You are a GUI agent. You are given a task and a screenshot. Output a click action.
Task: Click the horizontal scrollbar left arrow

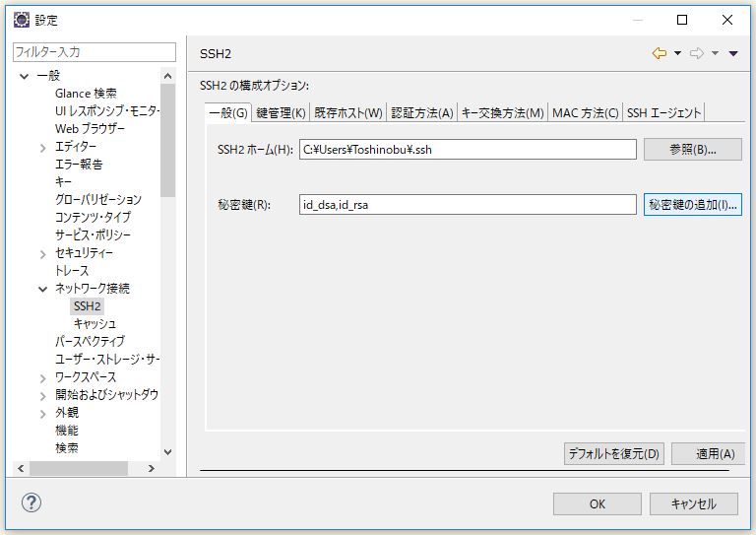point(21,468)
